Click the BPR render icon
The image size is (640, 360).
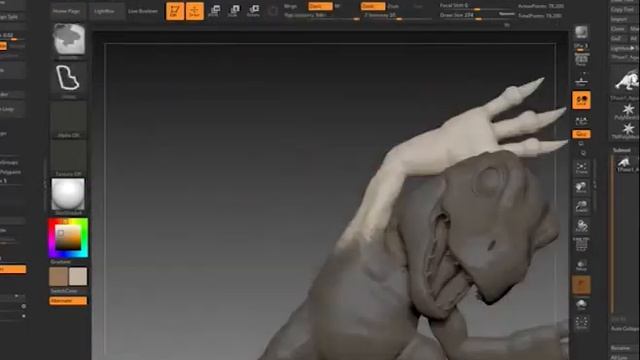tap(581, 32)
